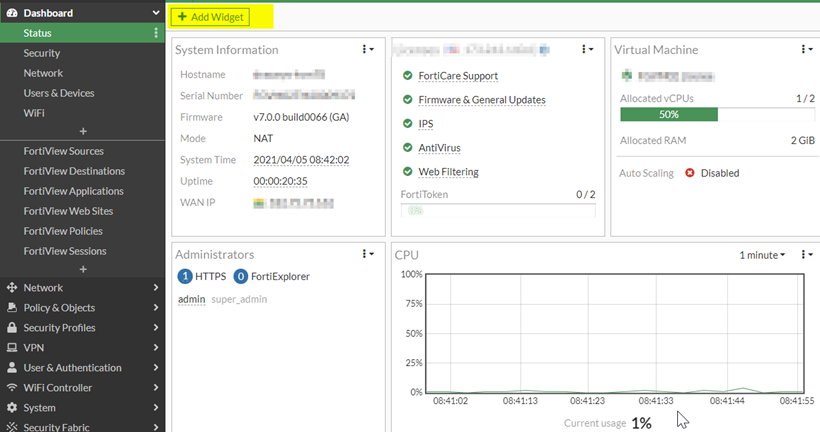
Task: Click Firmware & General Updates link
Action: click(x=482, y=100)
